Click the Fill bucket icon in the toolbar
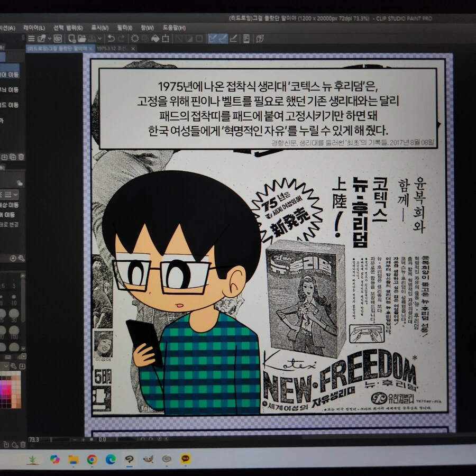This screenshot has height=476, width=476. point(155,39)
